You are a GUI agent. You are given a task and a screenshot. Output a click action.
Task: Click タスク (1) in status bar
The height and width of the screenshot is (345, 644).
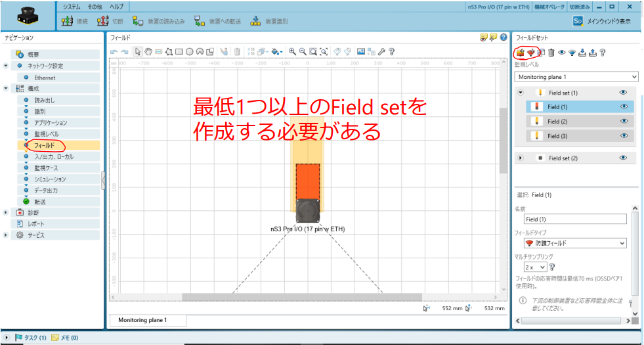tap(30, 338)
